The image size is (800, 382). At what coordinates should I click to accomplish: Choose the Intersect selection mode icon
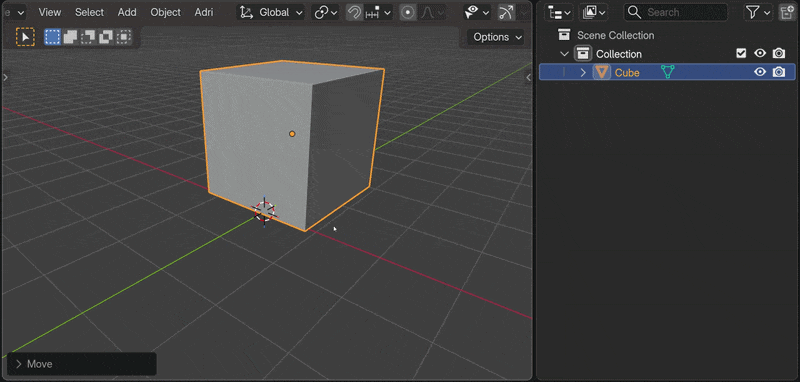pos(123,37)
